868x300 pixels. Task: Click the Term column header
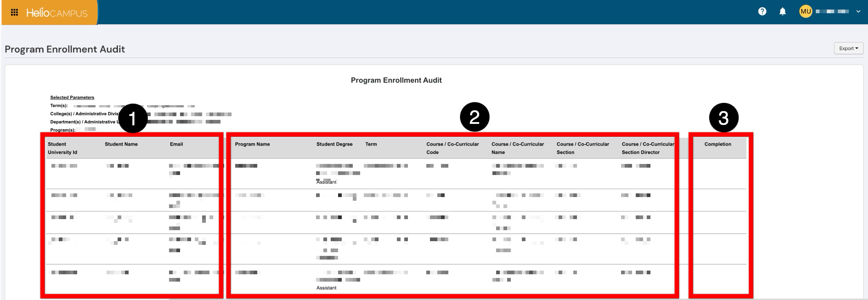point(371,144)
